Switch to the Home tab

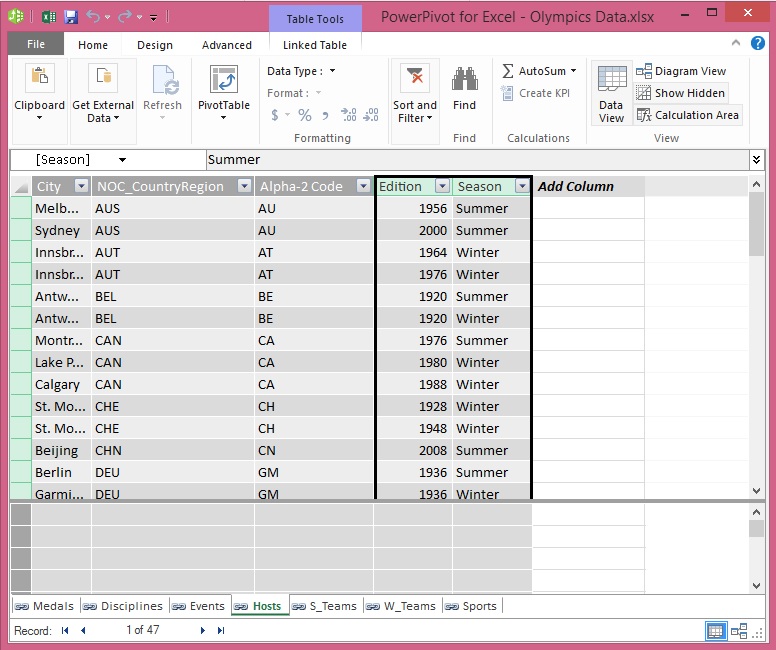pos(93,45)
